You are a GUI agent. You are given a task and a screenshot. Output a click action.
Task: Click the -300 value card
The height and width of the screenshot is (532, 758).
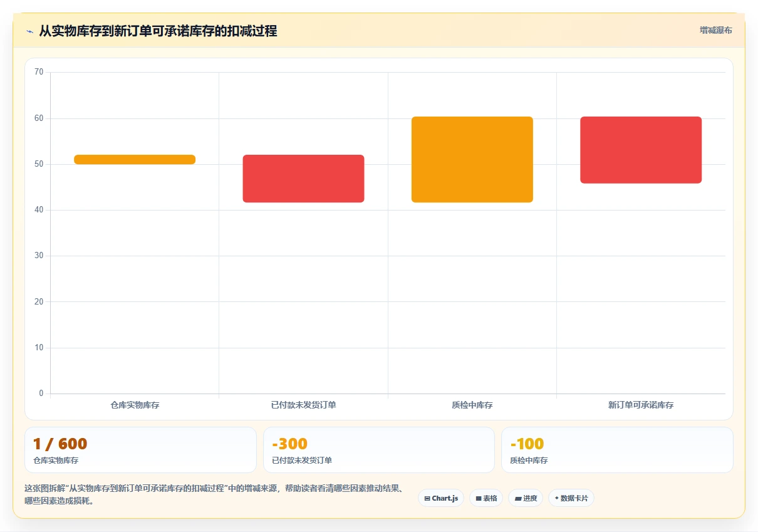[x=379, y=450]
